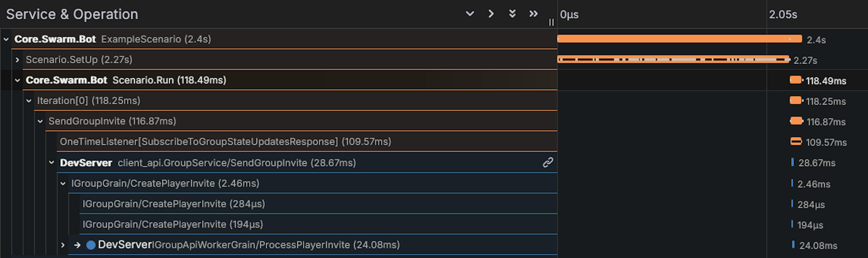Expand the ProcessPlayerInvite span children

[63, 245]
